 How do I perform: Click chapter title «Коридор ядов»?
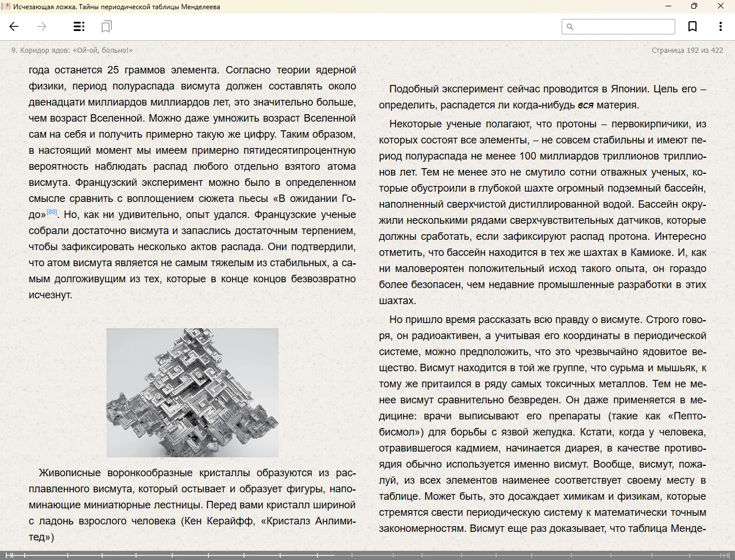click(72, 50)
